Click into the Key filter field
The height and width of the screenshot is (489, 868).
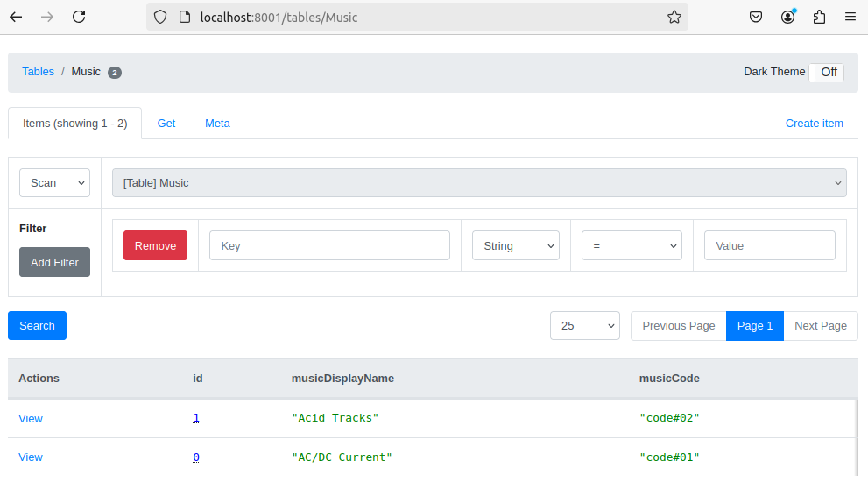(329, 246)
